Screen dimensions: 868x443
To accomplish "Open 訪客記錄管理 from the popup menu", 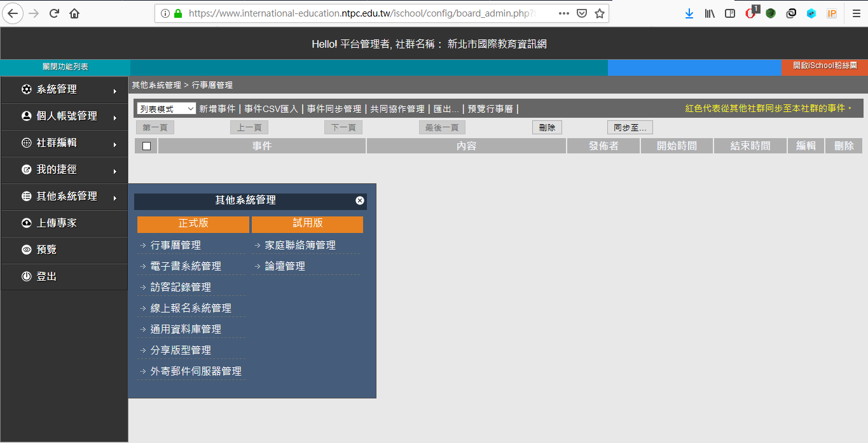I will [x=181, y=287].
